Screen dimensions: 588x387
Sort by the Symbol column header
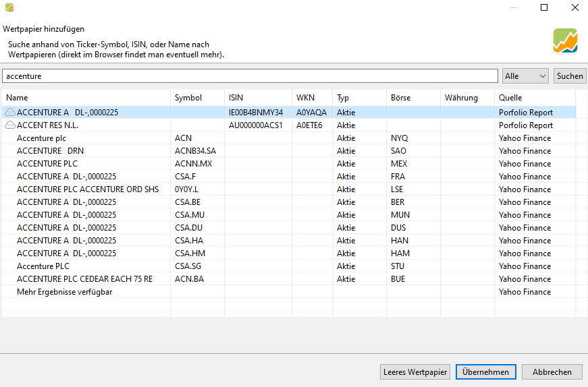point(197,97)
